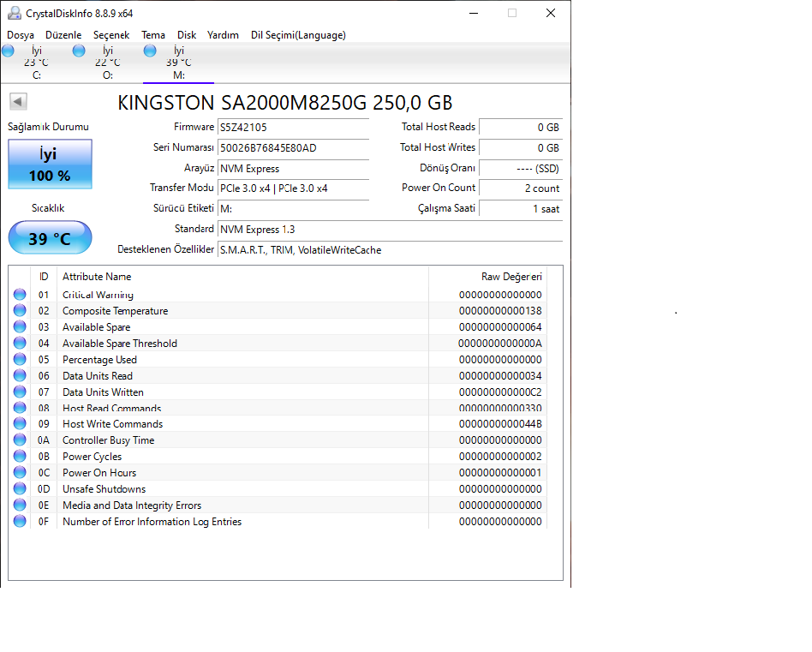812x652 pixels.
Task: Click status orb for Critical Warning row
Action: (20, 295)
